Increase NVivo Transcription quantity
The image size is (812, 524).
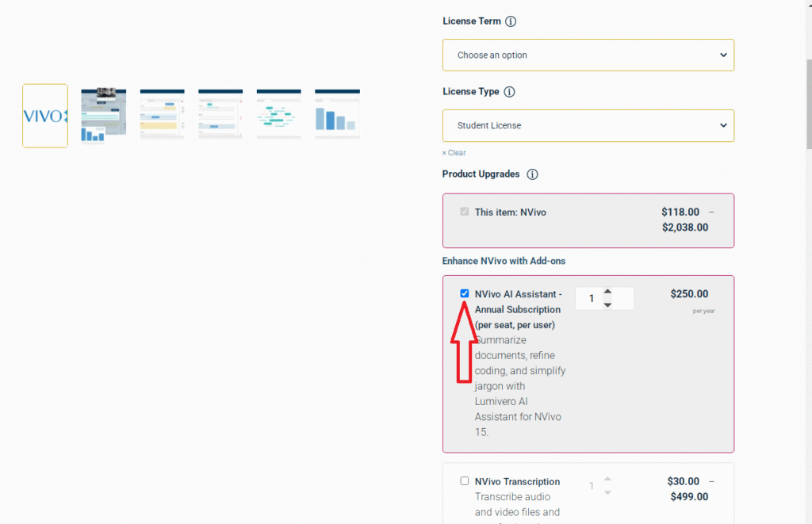pos(608,479)
